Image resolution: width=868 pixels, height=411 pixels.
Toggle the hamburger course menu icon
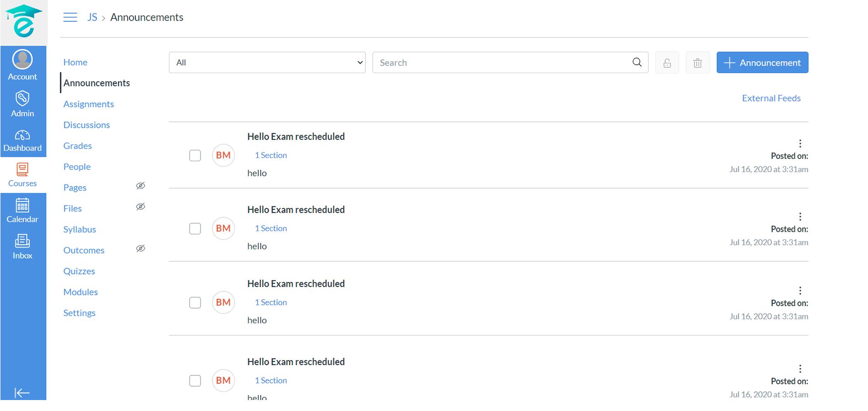[70, 17]
